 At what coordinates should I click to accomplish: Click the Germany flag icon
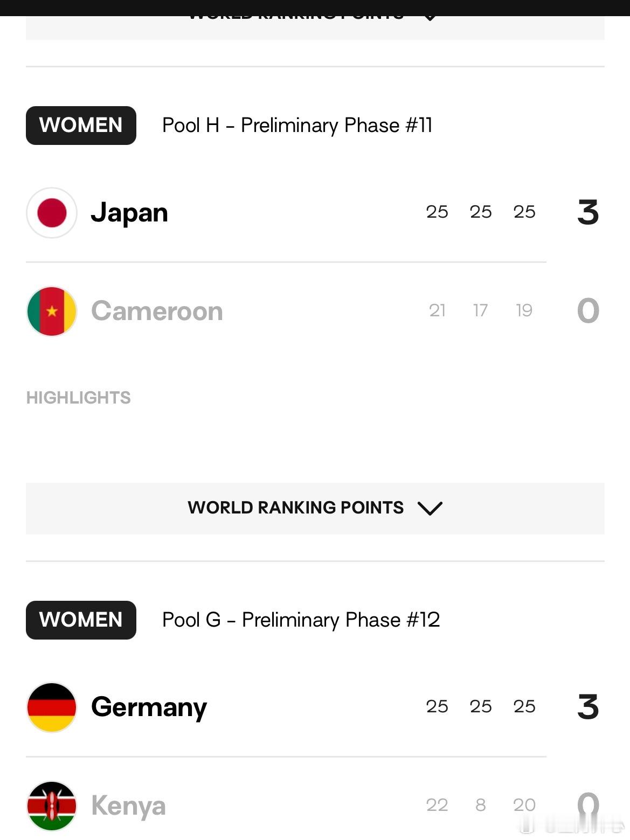pos(52,707)
